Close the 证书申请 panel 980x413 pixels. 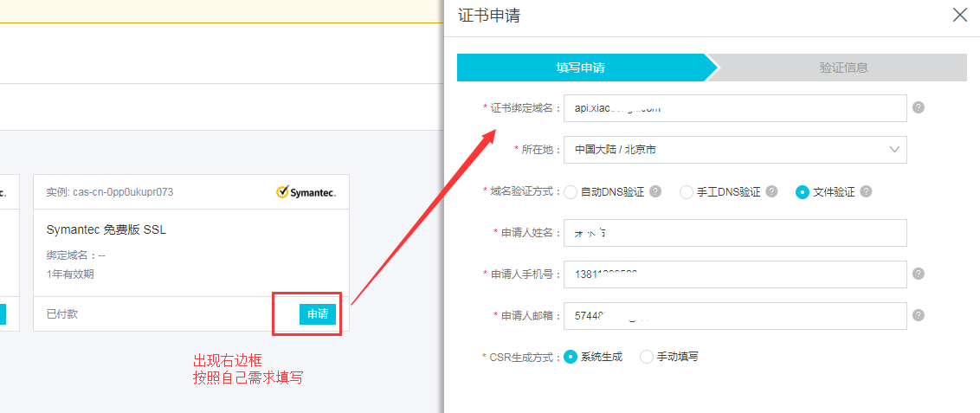coord(959,15)
